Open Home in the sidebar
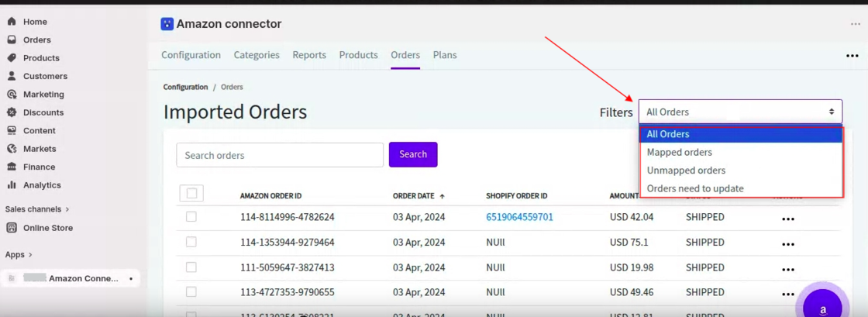 pos(34,22)
